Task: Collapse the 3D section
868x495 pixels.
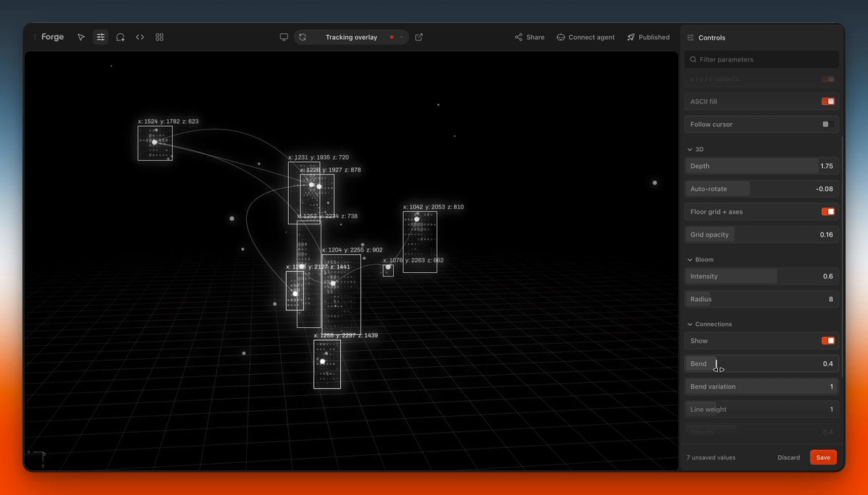Action: coord(695,149)
